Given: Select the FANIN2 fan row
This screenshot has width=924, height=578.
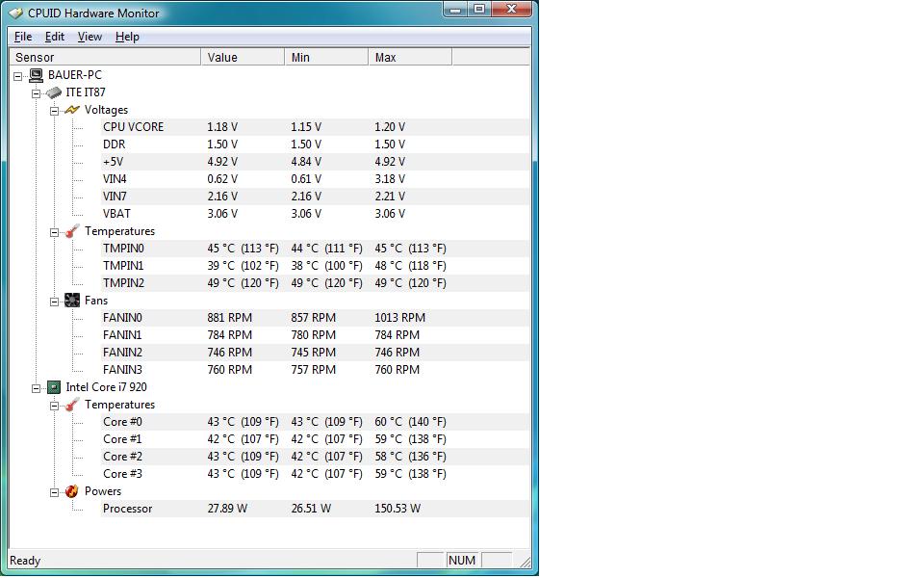Looking at the screenshot, I should 316,353.
